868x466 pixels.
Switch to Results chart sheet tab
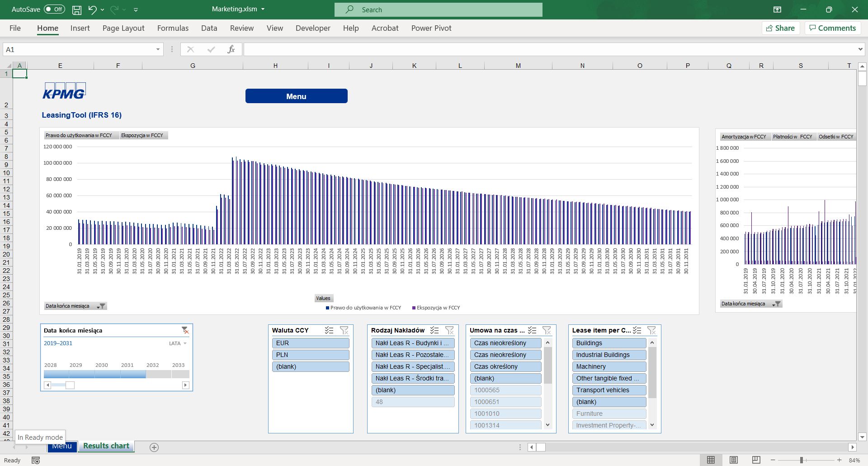(x=106, y=446)
